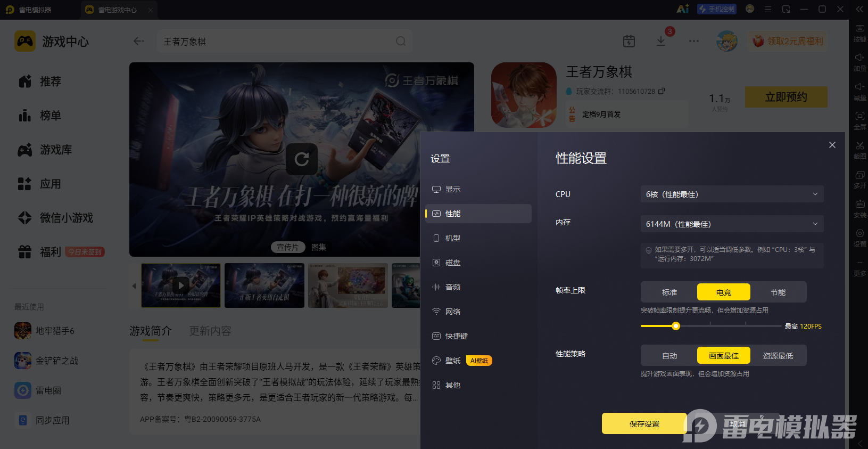Open 音频 audio settings tab
The width and height of the screenshot is (868, 449).
tap(478, 287)
